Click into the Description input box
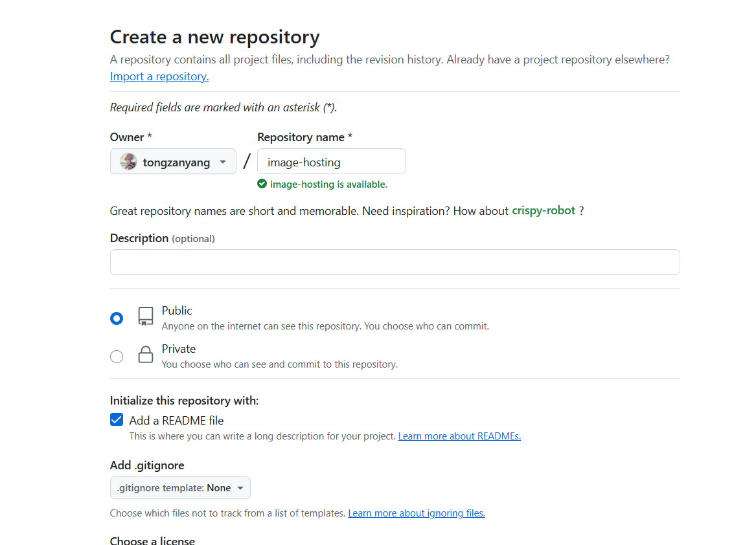 coord(395,262)
